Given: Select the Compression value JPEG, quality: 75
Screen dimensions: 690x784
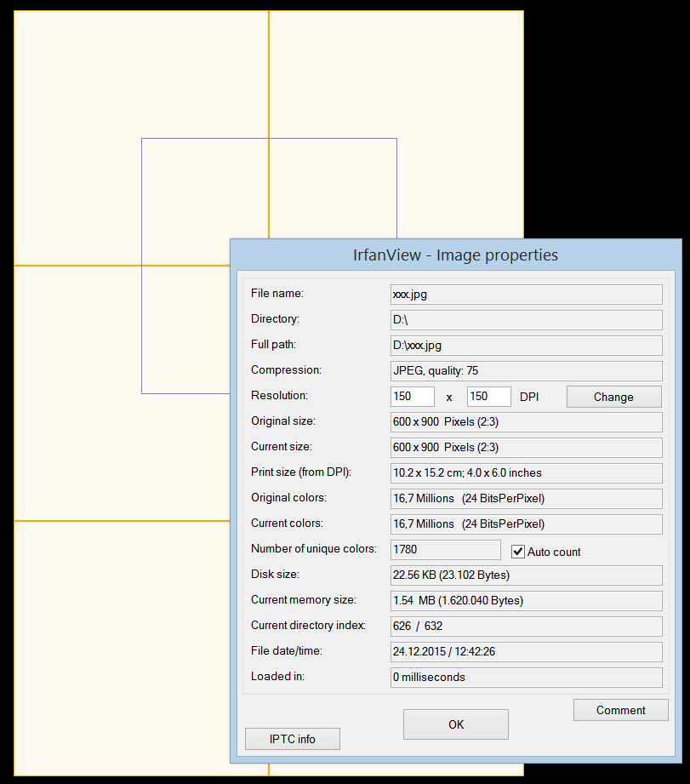Looking at the screenshot, I should coord(526,371).
